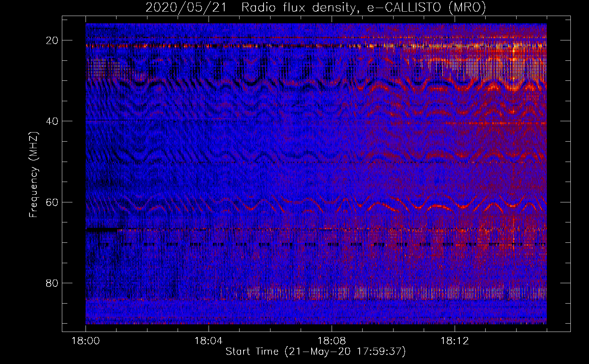
Task: Click the '18:04' time tick label
Action: [209, 341]
